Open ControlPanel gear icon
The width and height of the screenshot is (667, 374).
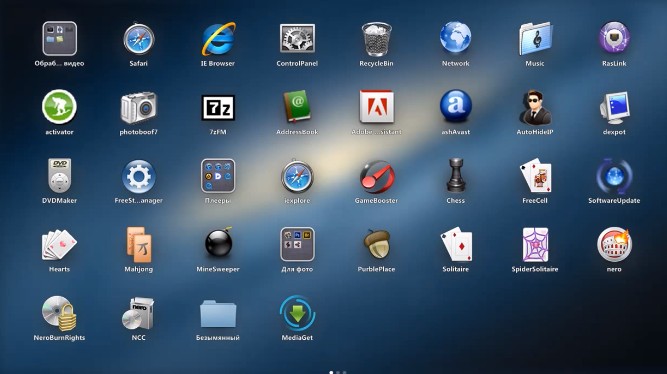click(x=297, y=39)
